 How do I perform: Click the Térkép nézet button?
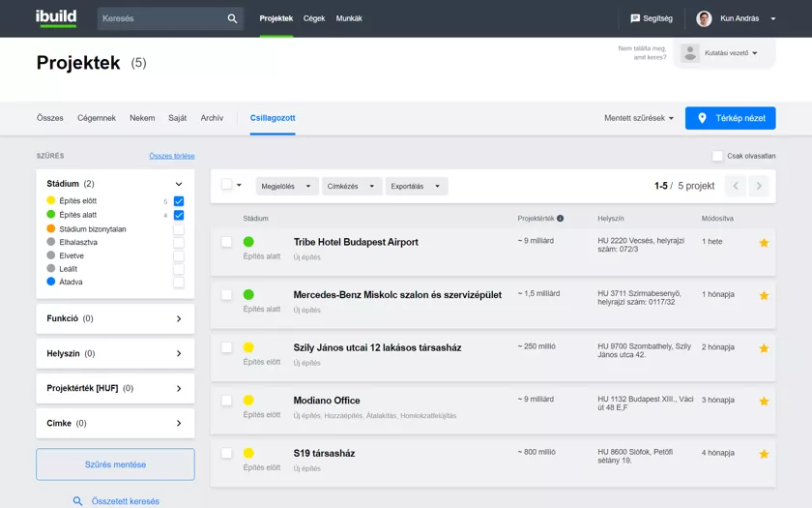(x=730, y=118)
